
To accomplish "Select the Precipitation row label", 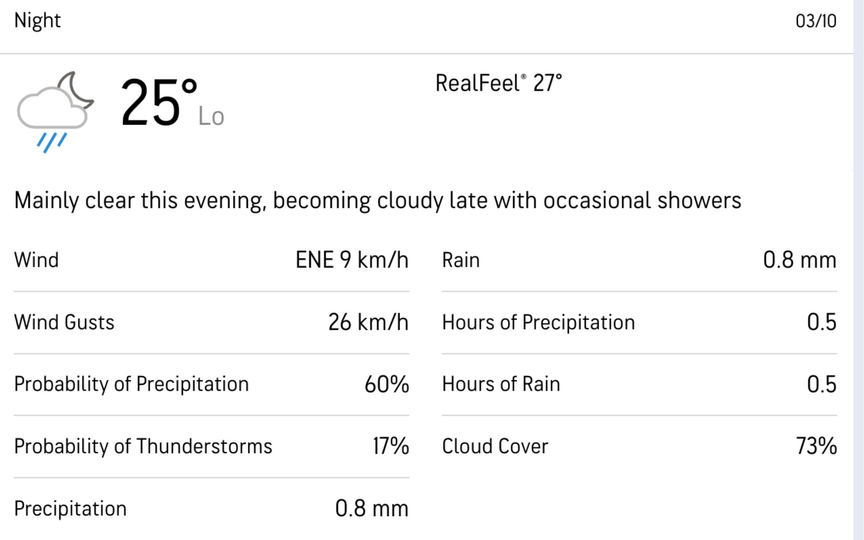I will click(70, 508).
